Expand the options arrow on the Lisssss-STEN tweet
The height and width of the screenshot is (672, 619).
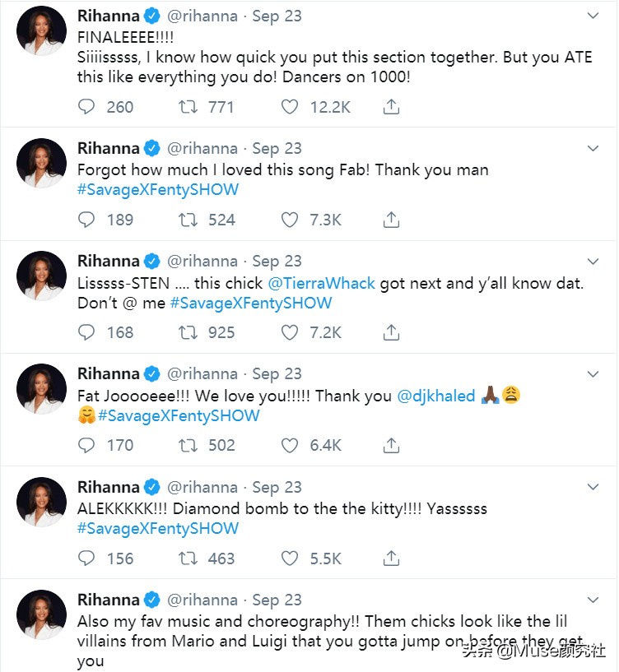coord(593,261)
